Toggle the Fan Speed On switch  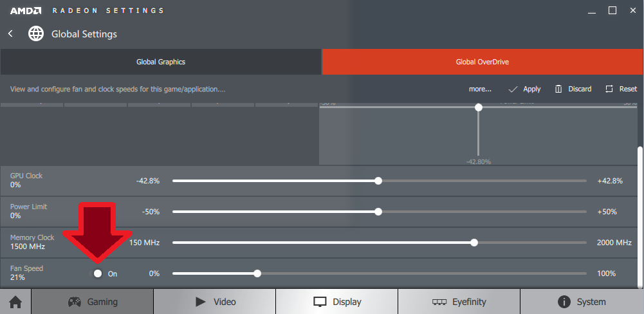[x=97, y=273]
